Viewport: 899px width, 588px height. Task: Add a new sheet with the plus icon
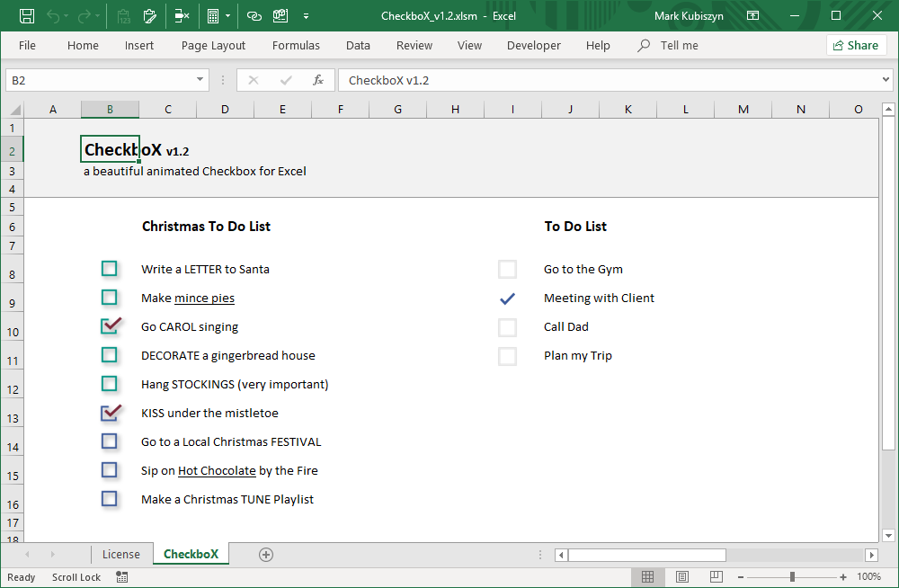pyautogui.click(x=266, y=555)
